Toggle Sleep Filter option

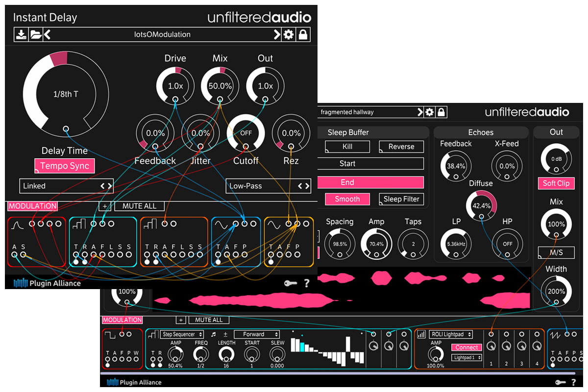click(401, 199)
